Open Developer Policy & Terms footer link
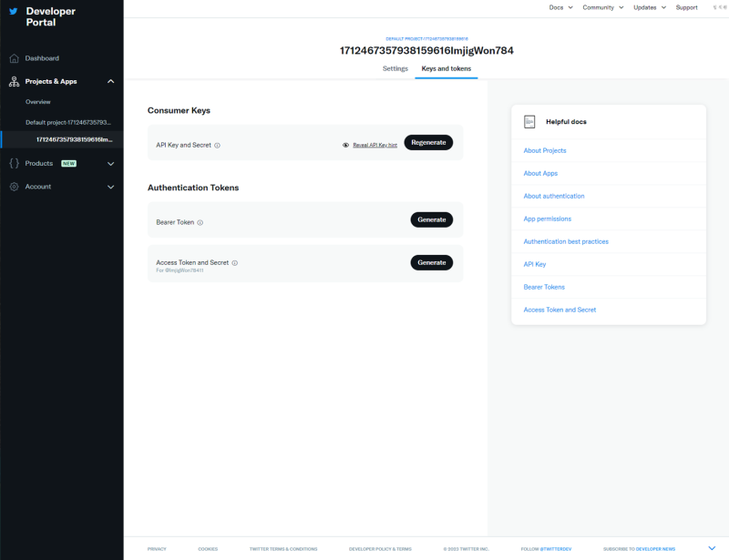Image resolution: width=729 pixels, height=560 pixels. click(x=380, y=549)
